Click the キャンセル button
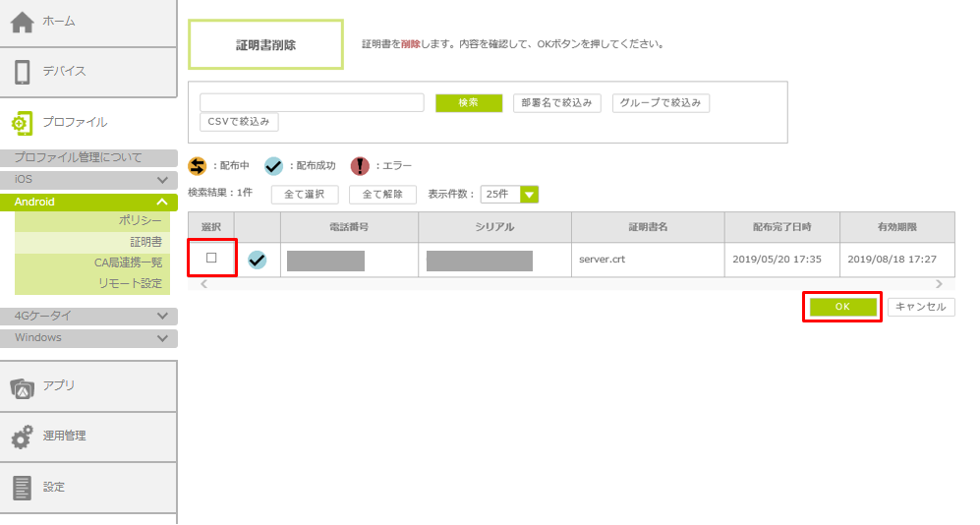Viewport: 980px width, 525px height. coord(921,307)
